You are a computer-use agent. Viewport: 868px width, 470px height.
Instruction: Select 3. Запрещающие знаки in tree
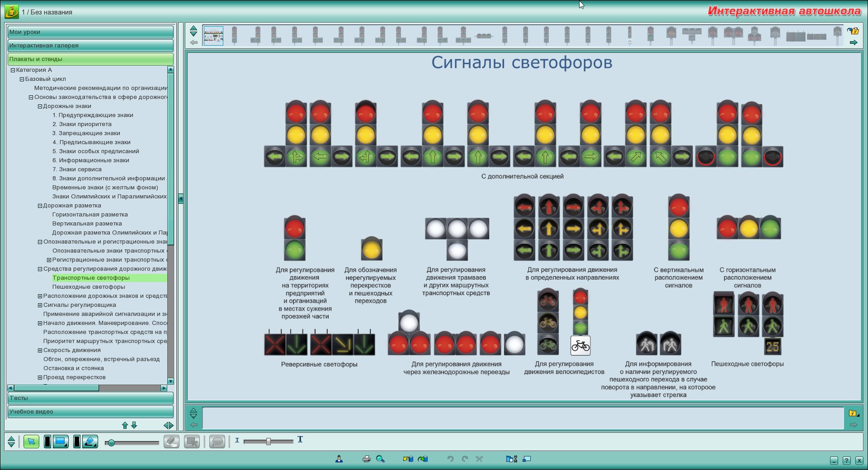[86, 133]
